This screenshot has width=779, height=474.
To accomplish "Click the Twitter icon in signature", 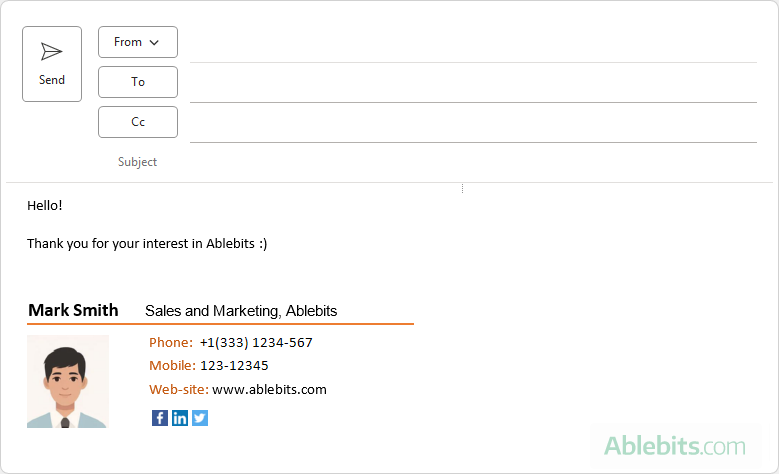I will click(200, 418).
